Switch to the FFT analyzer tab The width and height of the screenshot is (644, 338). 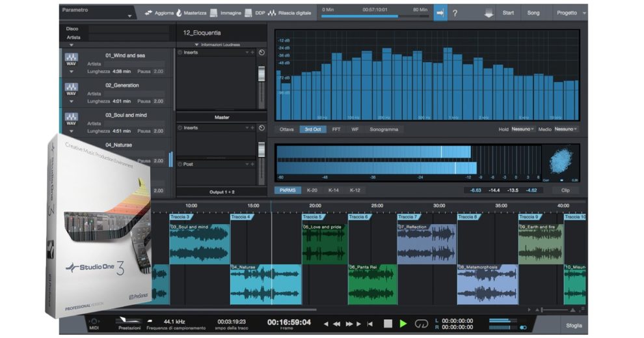click(336, 129)
